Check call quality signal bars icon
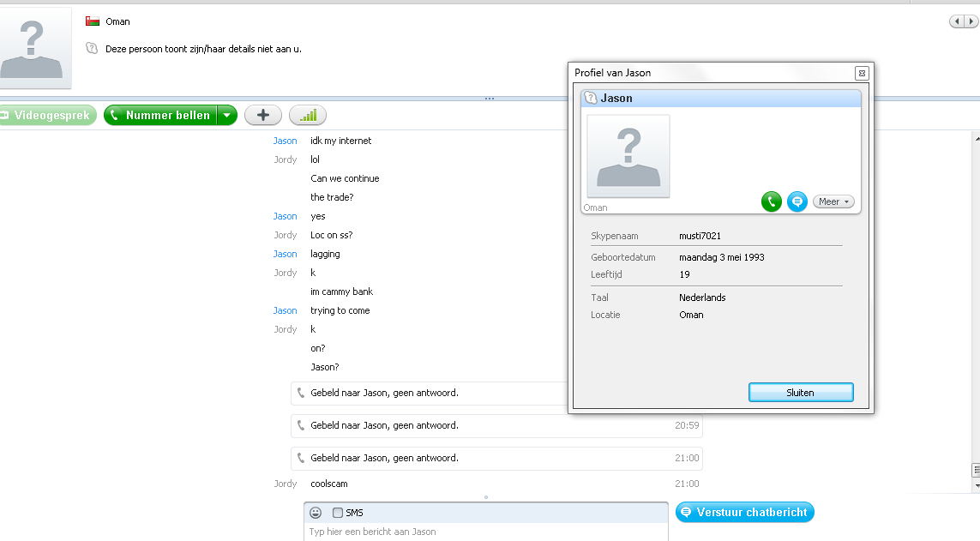Viewport: 980px width, 541px height. point(308,116)
